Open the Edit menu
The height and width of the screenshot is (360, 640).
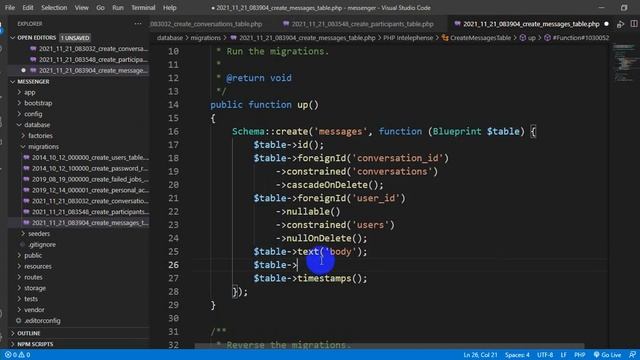tap(28, 7)
